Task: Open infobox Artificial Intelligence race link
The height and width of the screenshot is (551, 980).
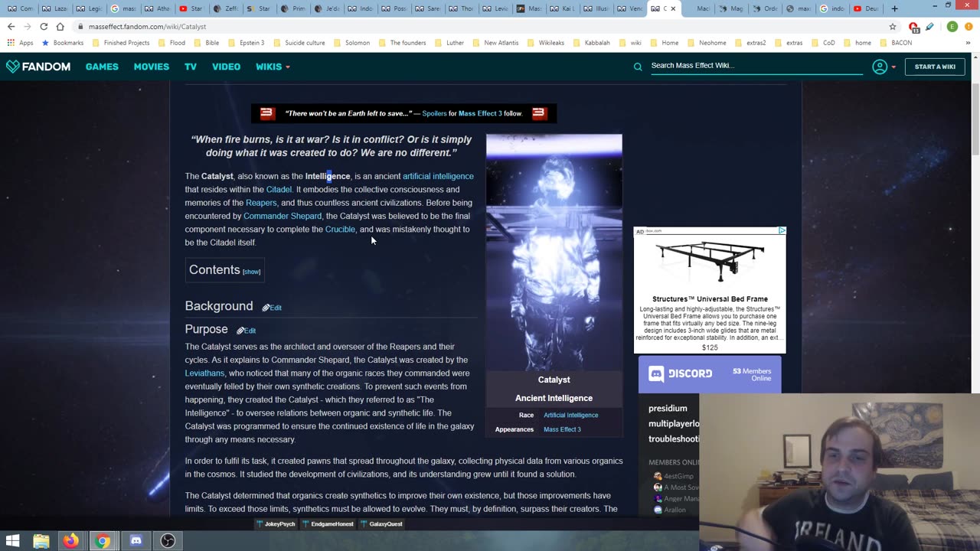Action: (x=571, y=415)
